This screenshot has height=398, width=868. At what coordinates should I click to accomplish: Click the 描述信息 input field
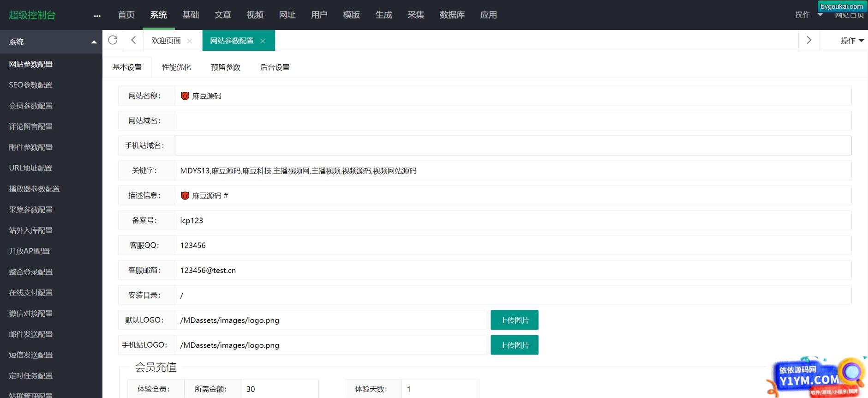[513, 195]
